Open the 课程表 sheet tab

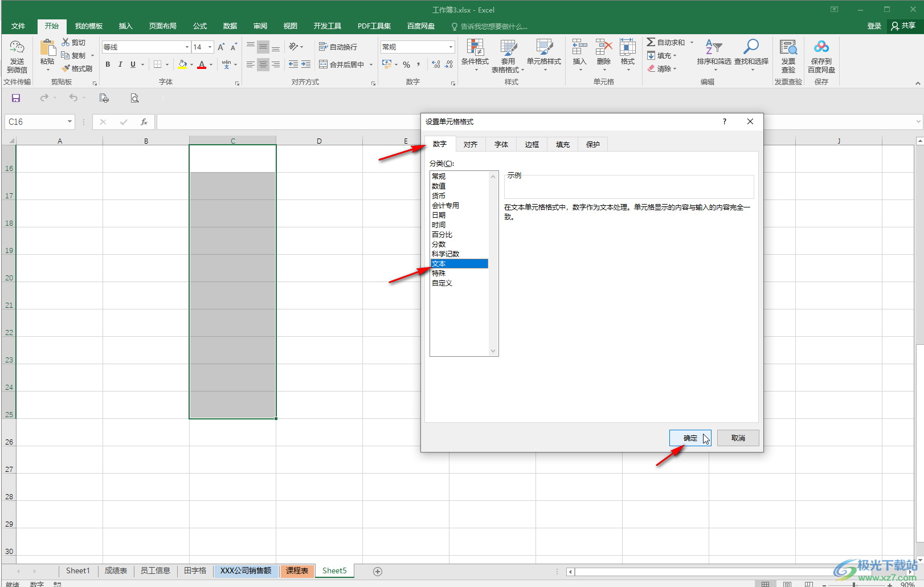pos(297,570)
